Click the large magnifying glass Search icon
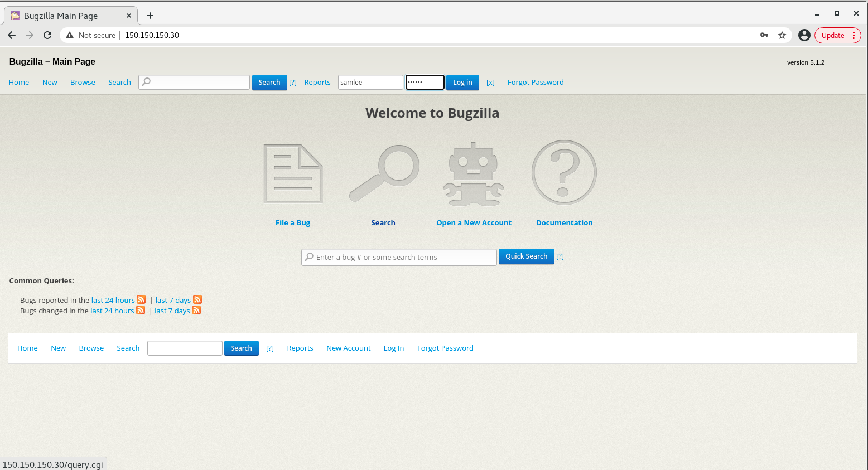This screenshot has height=470, width=868. pyautogui.click(x=384, y=173)
